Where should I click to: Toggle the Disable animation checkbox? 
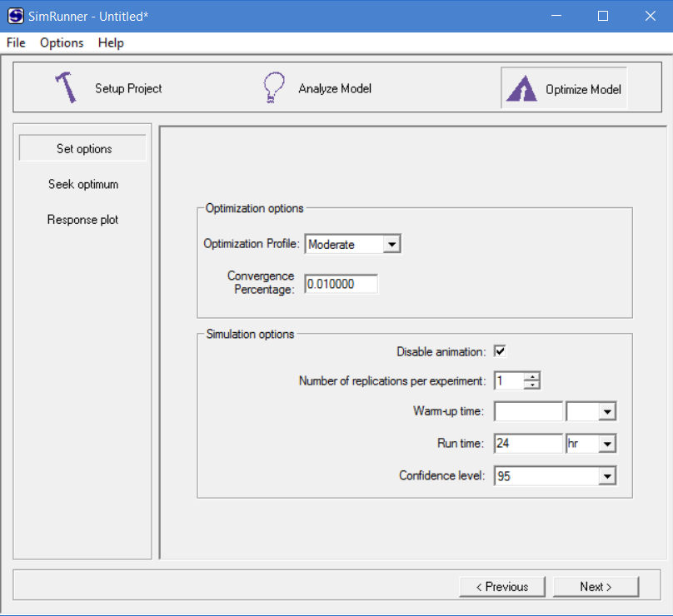pyautogui.click(x=500, y=351)
